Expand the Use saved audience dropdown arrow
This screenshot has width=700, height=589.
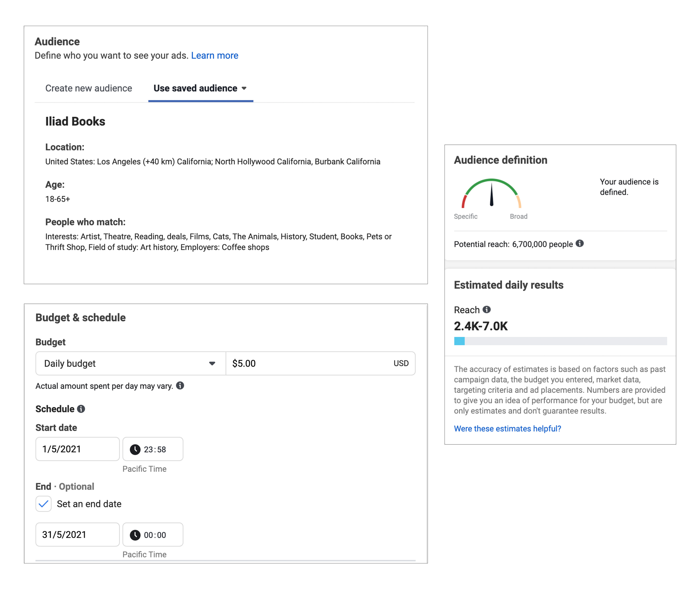pos(244,89)
